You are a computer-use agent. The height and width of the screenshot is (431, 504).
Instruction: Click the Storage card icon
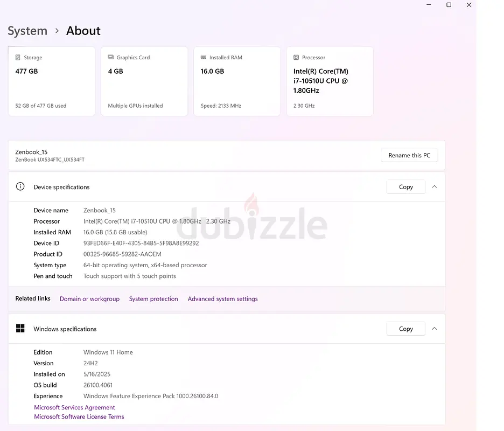[x=18, y=57]
